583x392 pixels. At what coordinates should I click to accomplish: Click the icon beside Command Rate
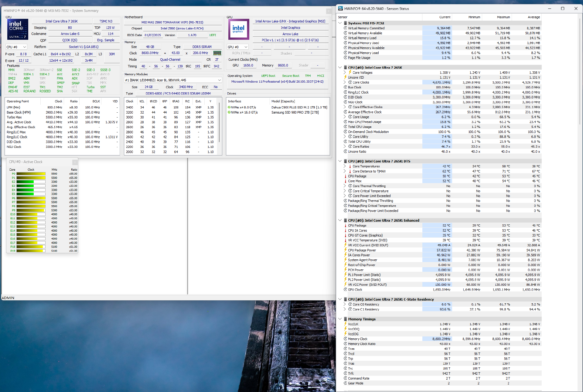345,378
